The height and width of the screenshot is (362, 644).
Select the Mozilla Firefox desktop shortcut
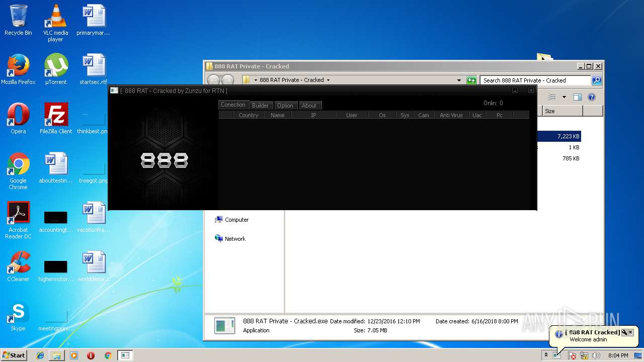click(18, 69)
